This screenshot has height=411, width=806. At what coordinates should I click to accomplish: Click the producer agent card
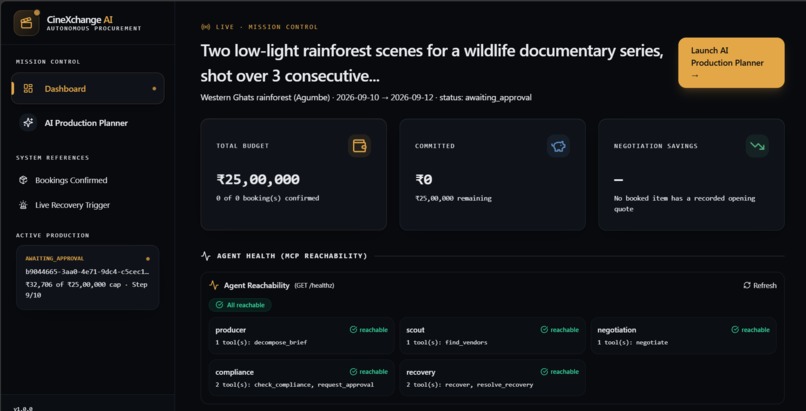click(x=302, y=335)
